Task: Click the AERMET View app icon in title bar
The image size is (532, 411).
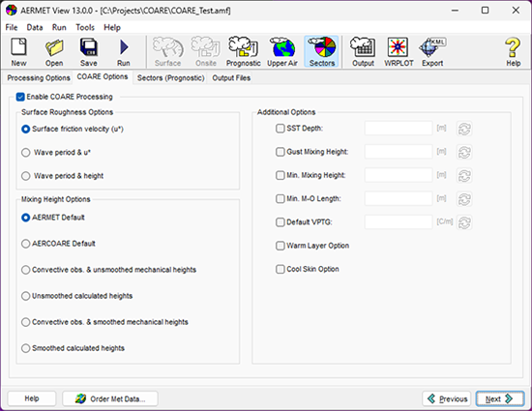Action: coord(12,11)
